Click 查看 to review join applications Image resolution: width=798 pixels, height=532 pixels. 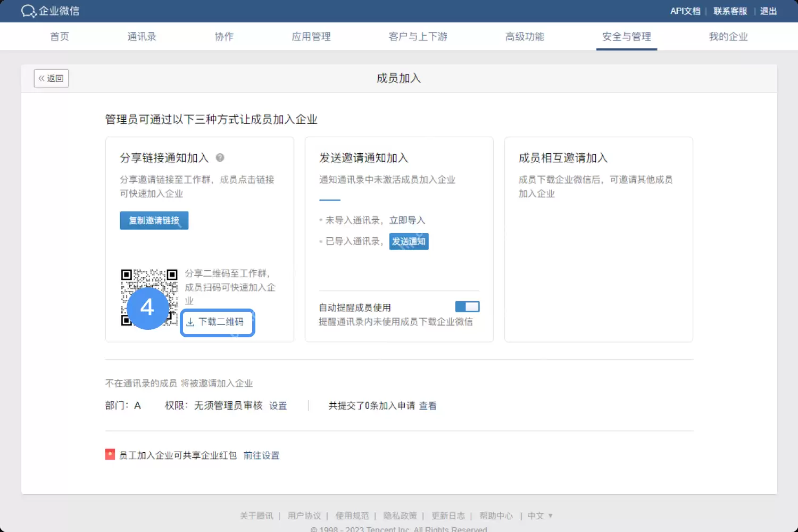428,405
